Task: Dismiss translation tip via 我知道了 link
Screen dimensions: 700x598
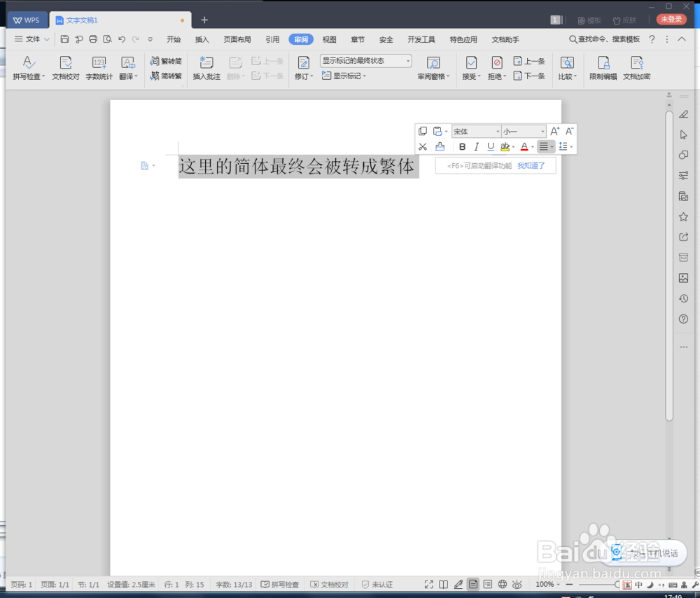Action: pos(531,166)
